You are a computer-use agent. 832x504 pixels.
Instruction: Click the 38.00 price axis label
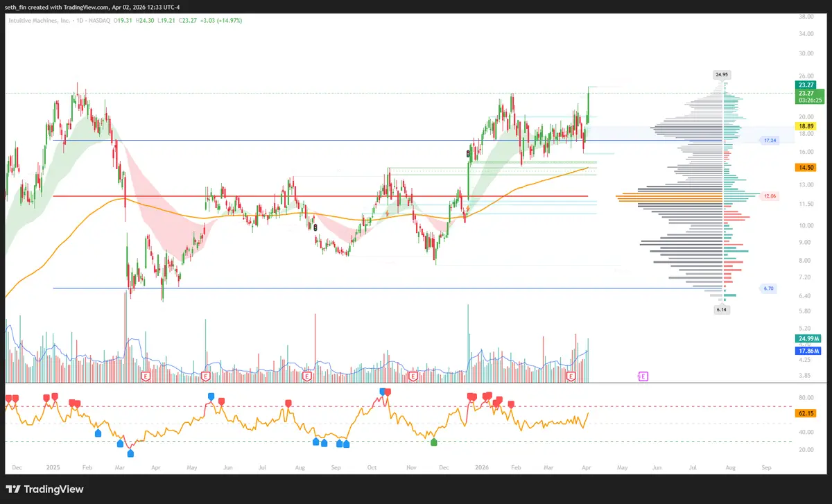[x=805, y=16]
